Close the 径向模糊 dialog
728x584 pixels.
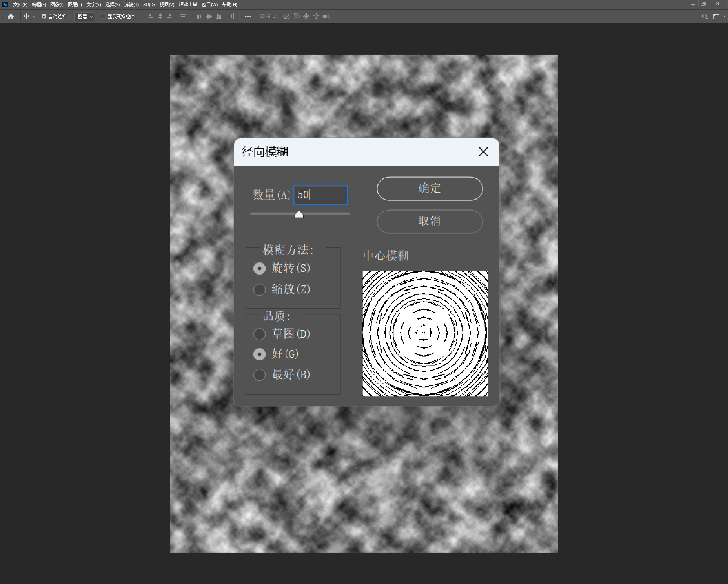tap(484, 152)
